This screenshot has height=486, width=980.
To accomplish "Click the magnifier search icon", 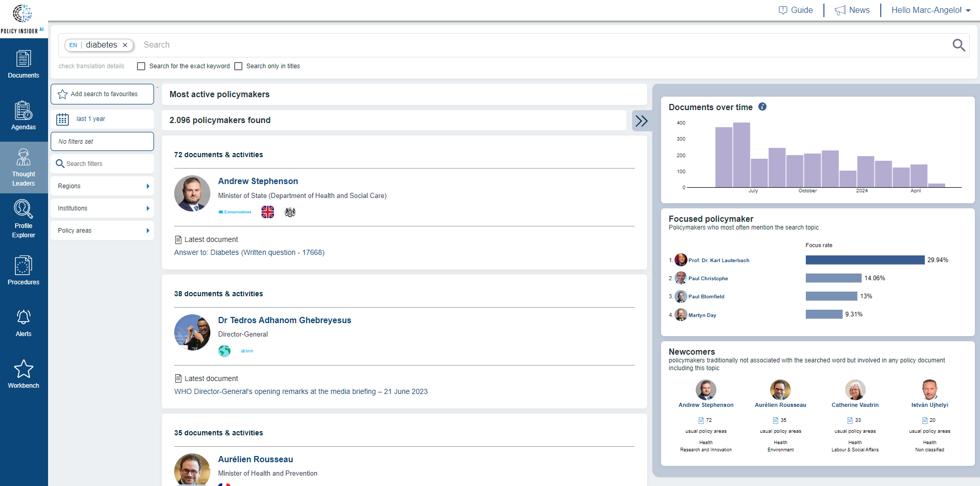I will pyautogui.click(x=958, y=45).
